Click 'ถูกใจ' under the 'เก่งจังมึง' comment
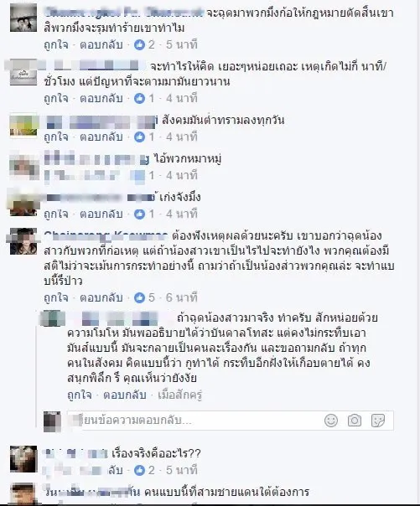420x506 pixels. [x=56, y=214]
